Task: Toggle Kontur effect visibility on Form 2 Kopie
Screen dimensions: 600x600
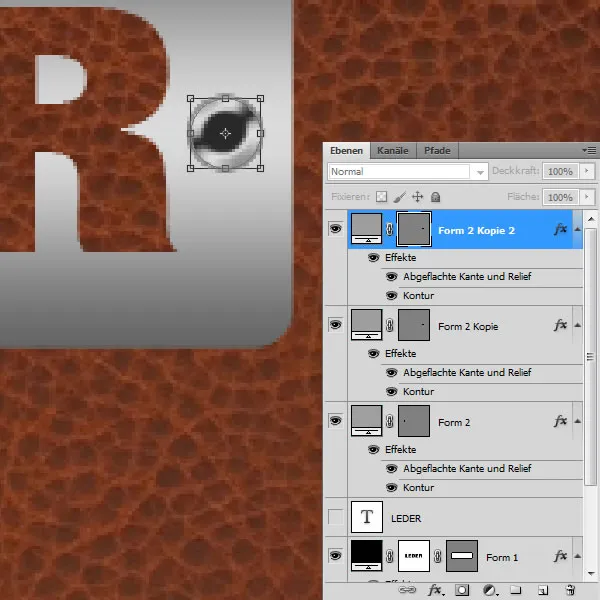Action: [x=392, y=392]
